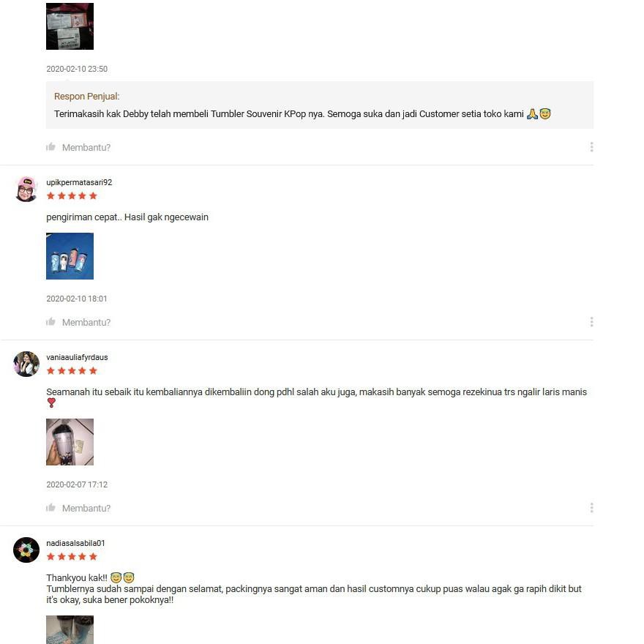Click Membantu? below the seller response

[x=86, y=147]
